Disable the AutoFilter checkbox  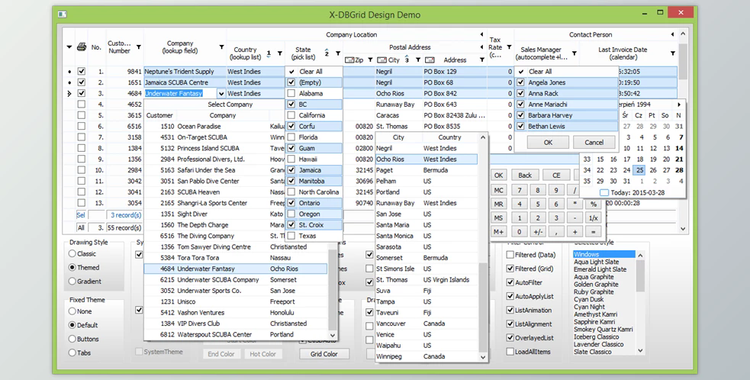[x=510, y=282]
